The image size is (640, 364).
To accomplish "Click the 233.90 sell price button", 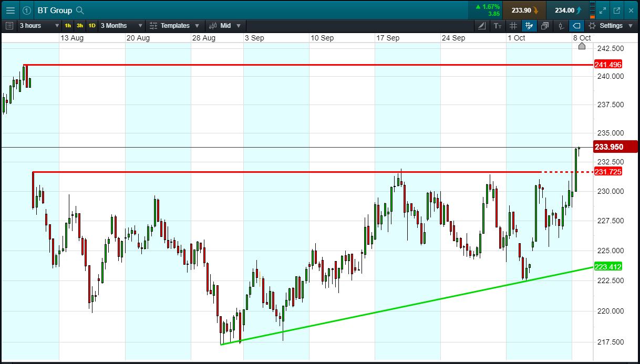I will tap(524, 10).
